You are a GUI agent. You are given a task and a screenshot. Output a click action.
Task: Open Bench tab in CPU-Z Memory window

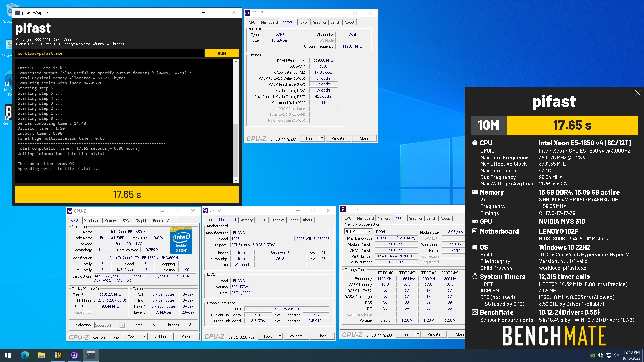[x=335, y=22]
